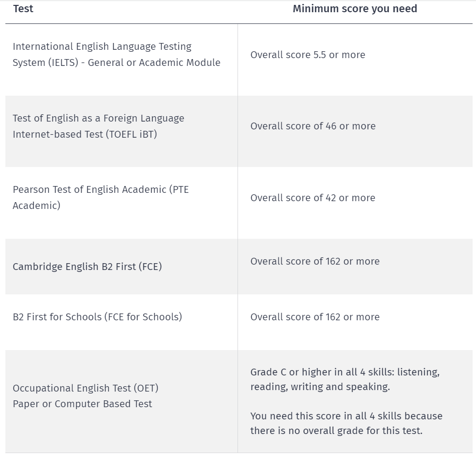Click 'Overall score of 46 or more'
This screenshot has width=476, height=456.
[x=313, y=126]
